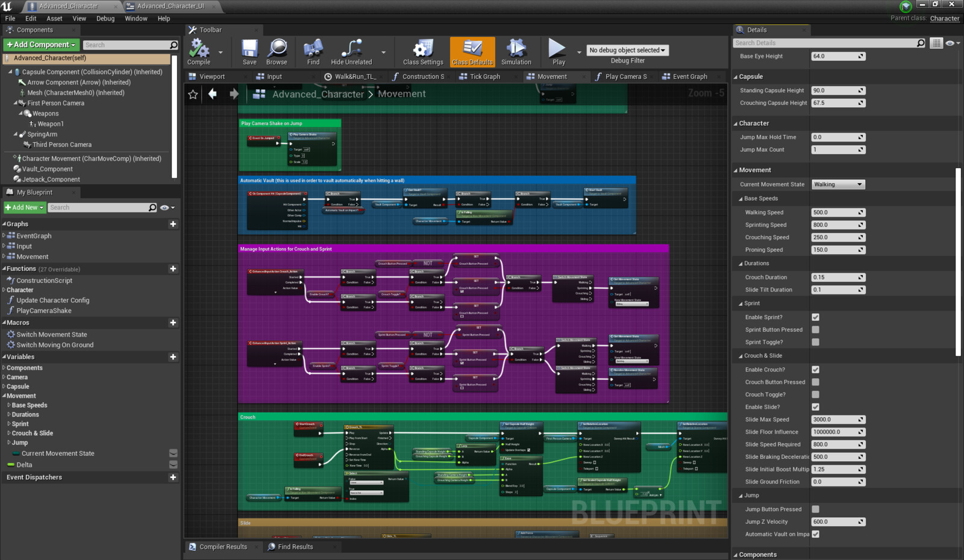The width and height of the screenshot is (964, 560).
Task: Open Current Movement State dropdown
Action: 838,184
